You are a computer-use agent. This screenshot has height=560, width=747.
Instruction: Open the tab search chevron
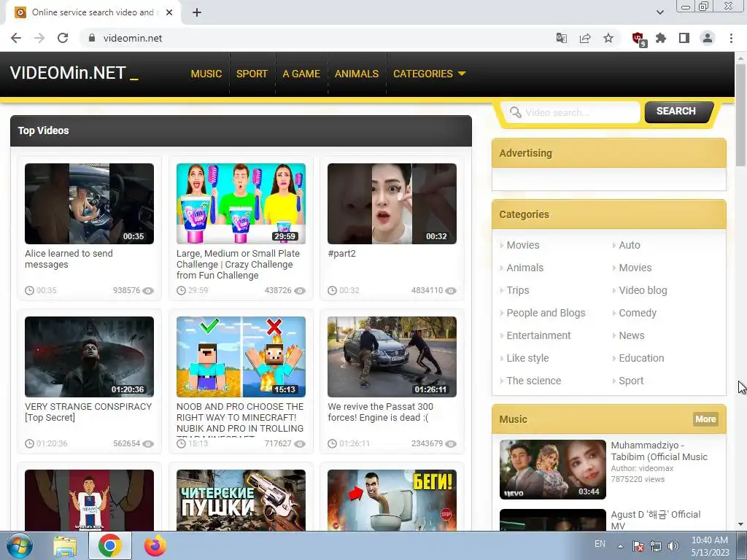click(x=659, y=12)
